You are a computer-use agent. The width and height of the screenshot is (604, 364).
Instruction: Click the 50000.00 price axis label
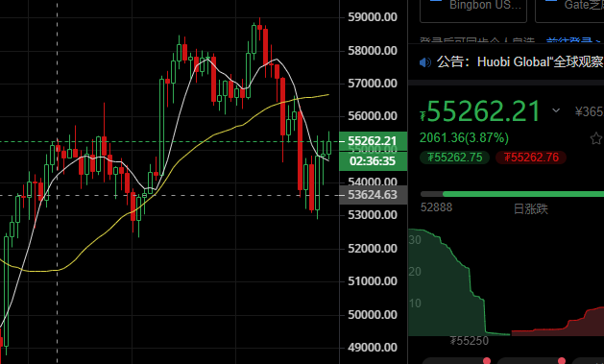tap(373, 315)
